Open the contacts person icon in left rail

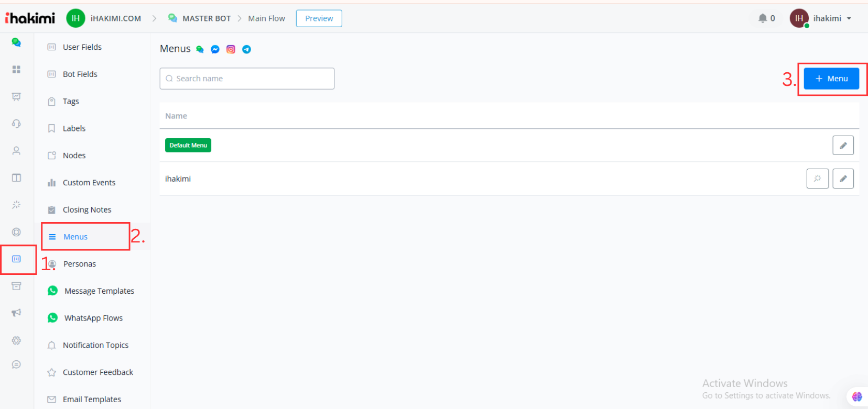click(16, 151)
